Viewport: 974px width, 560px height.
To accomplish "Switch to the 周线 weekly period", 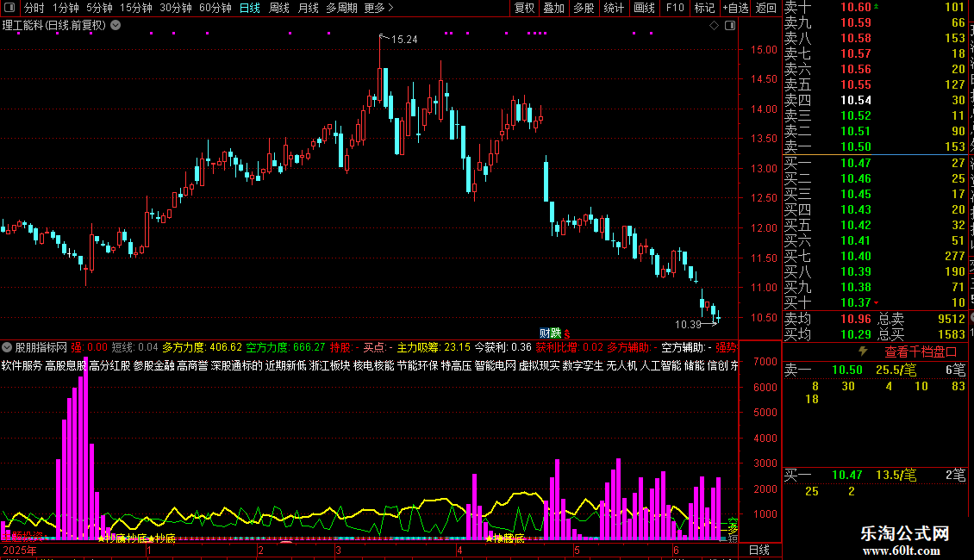I will tap(279, 8).
